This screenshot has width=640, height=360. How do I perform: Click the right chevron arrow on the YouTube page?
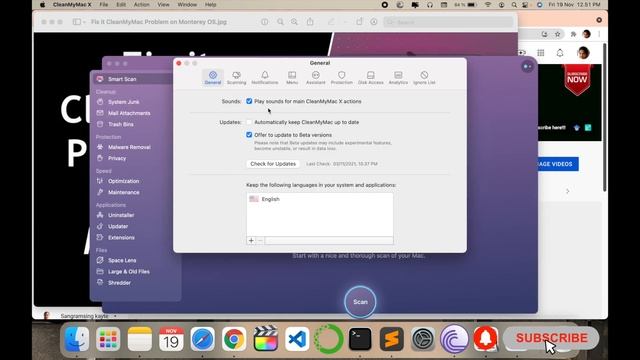pos(567,191)
